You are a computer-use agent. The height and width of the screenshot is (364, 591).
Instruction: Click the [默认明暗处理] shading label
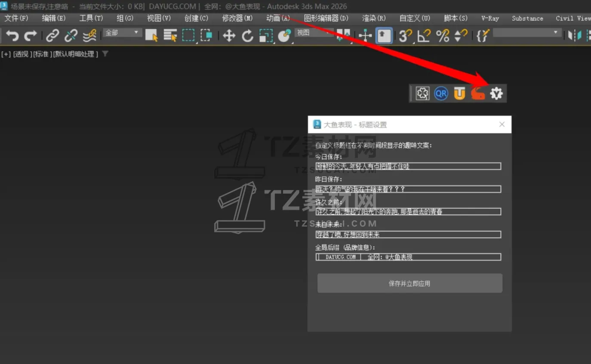pos(76,54)
